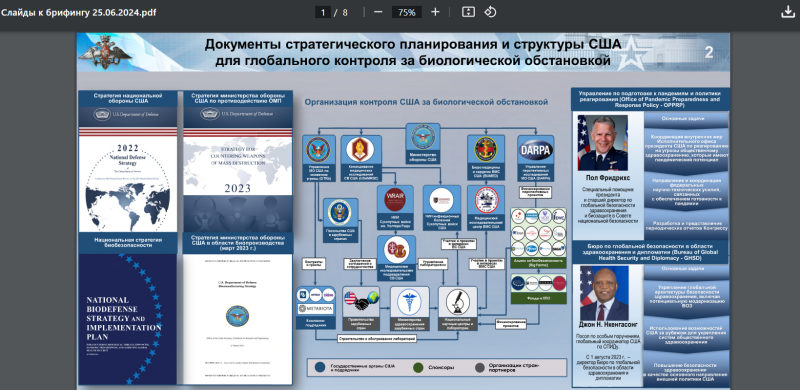Click the WRAIR logo in the diagram
Viewport: 800px width, 390px height.
[x=395, y=200]
